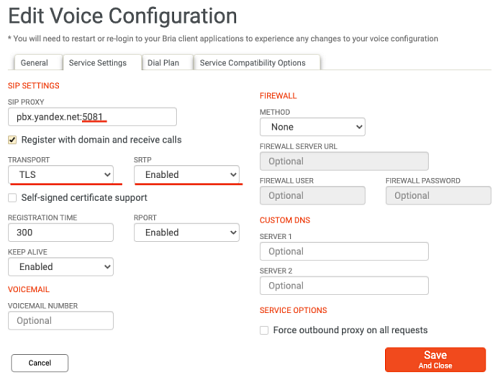
Task: Click the CUSTOM DNS heading
Action: click(x=285, y=220)
